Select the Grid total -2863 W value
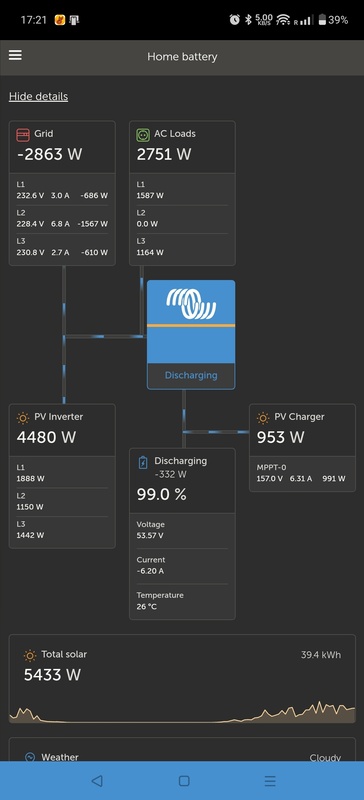The image size is (364, 800). (x=50, y=154)
